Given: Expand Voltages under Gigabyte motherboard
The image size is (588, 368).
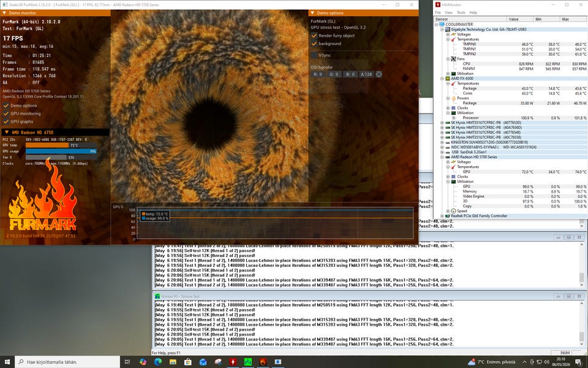Looking at the screenshot, I should point(448,34).
